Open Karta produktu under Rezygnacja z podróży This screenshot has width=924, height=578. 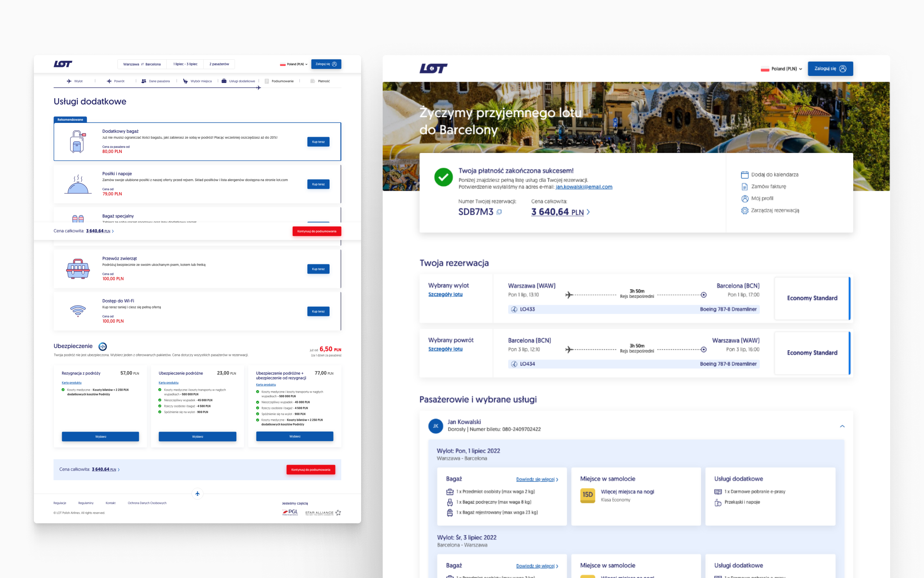tap(72, 383)
